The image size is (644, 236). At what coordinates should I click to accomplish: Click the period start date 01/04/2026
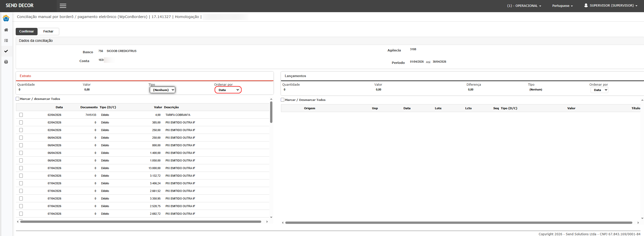point(417,62)
